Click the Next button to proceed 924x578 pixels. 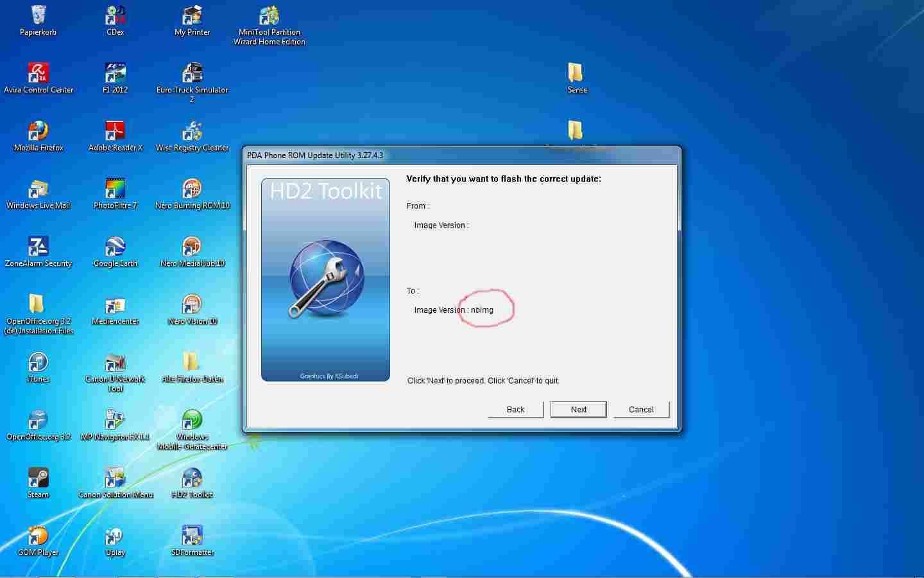(x=578, y=410)
